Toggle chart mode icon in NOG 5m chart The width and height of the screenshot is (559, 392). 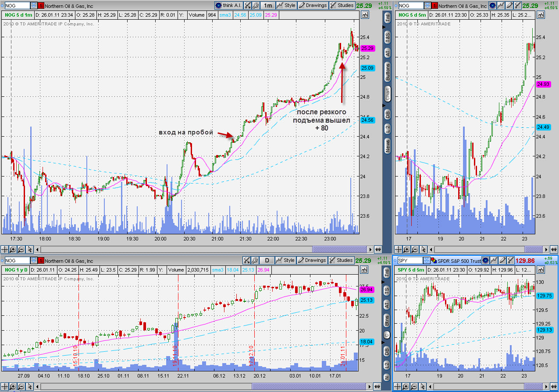tap(540, 14)
